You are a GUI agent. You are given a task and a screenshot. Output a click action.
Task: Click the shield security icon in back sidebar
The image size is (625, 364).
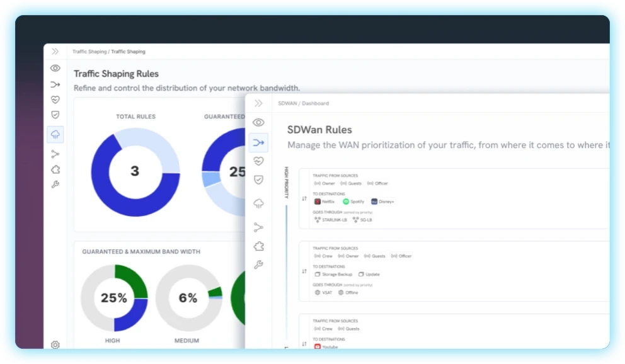pos(55,115)
